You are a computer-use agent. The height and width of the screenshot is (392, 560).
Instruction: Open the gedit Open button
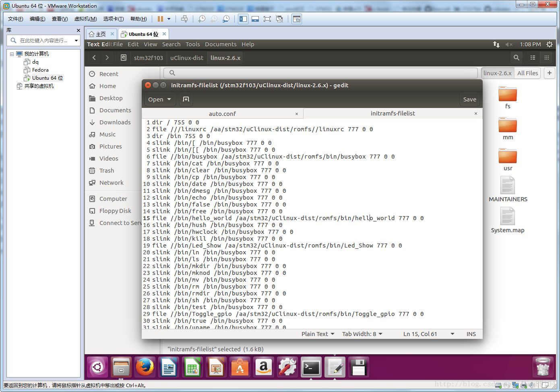point(159,99)
